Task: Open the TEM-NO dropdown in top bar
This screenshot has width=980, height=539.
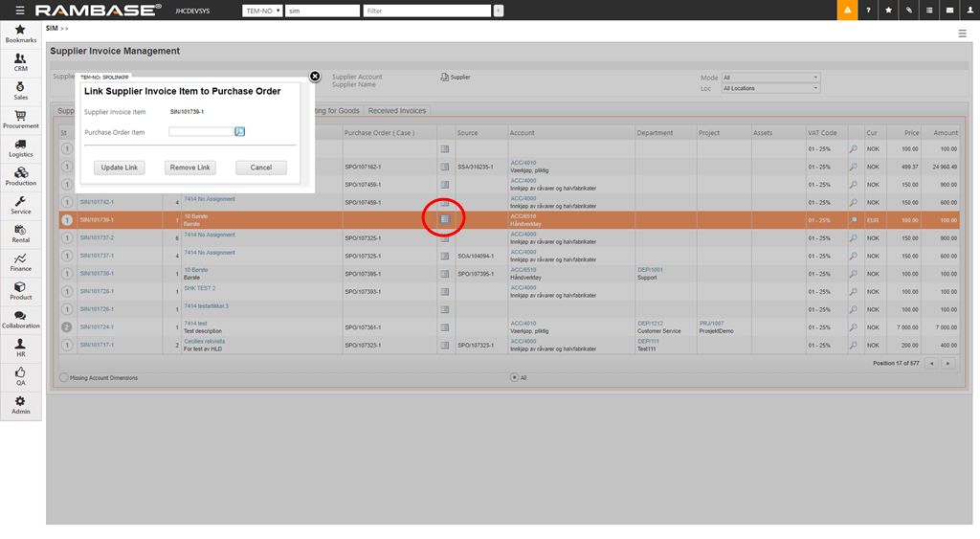Action: point(262,11)
